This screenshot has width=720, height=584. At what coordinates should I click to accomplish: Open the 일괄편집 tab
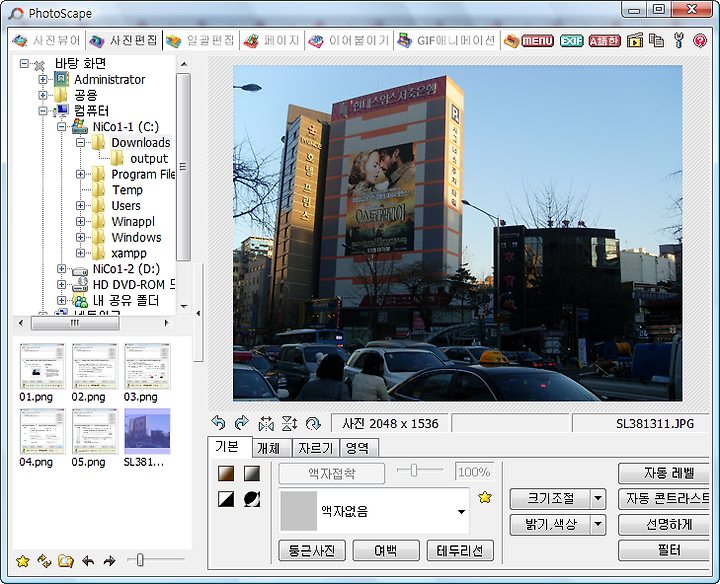pyautogui.click(x=200, y=40)
